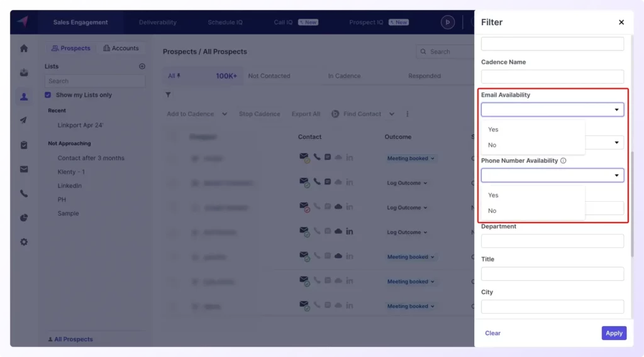Open the Calls phone sidebar icon
644x357 pixels.
[24, 194]
